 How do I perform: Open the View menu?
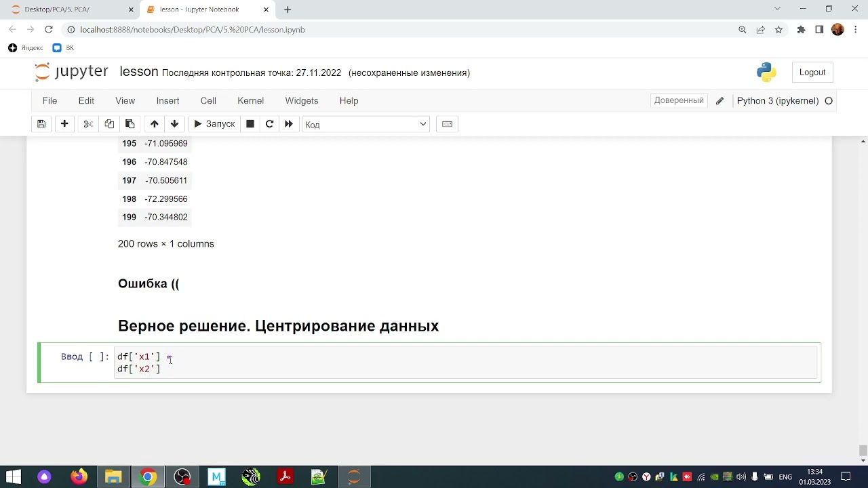pyautogui.click(x=125, y=100)
